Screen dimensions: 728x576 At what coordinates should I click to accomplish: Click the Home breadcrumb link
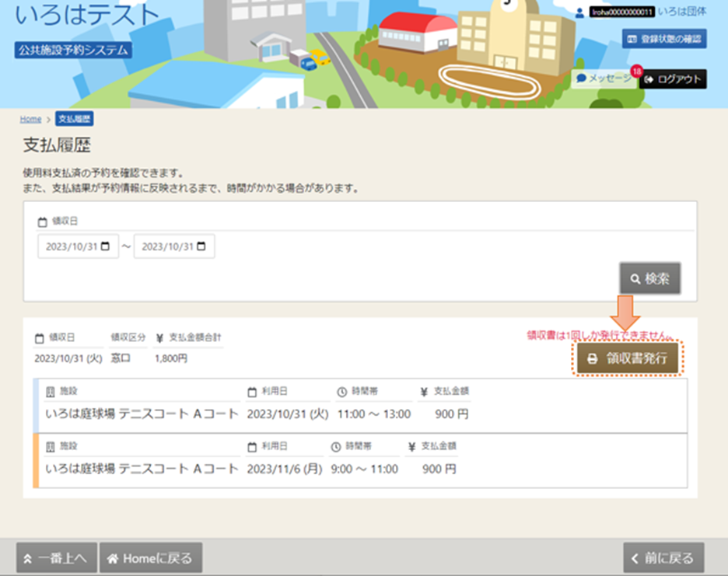click(x=31, y=119)
